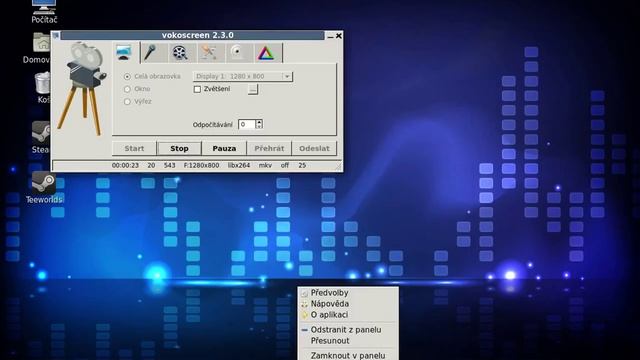
Task: Click the F:1280x800 status bar entry
Action: [201, 165]
